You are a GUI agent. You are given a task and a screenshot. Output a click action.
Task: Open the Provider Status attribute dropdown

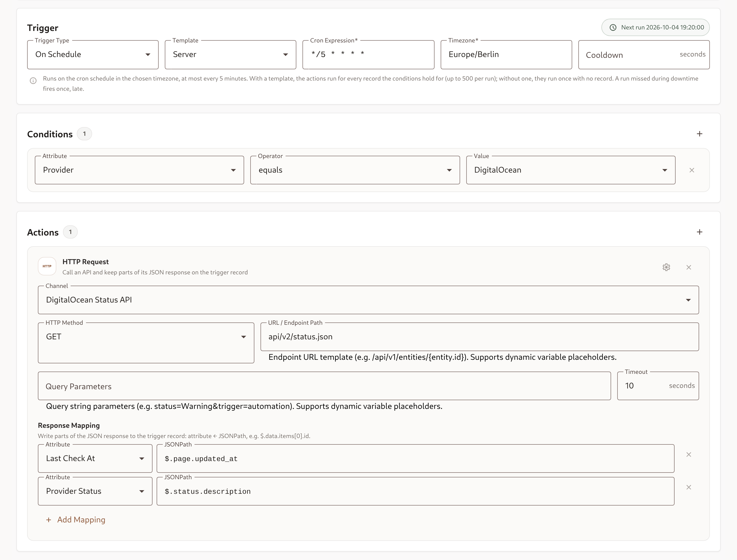coord(95,491)
